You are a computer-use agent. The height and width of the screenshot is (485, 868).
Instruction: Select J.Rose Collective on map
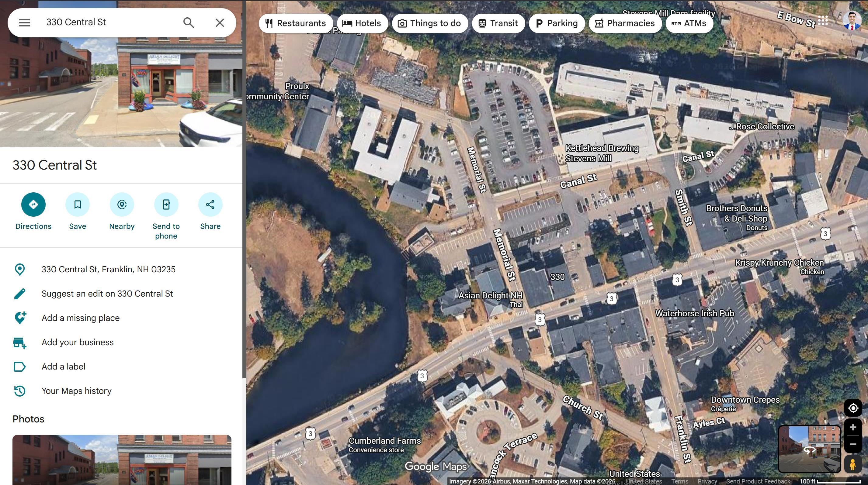point(762,126)
